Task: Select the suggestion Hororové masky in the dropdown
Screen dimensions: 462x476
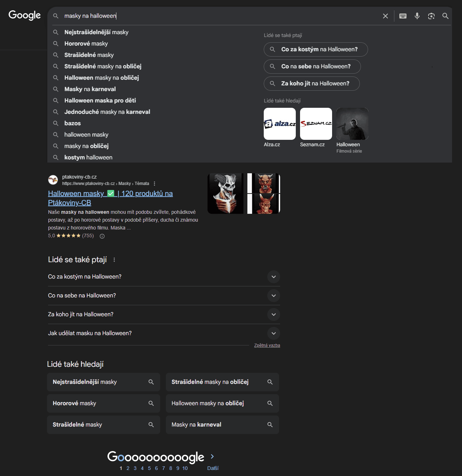Action: [86, 43]
